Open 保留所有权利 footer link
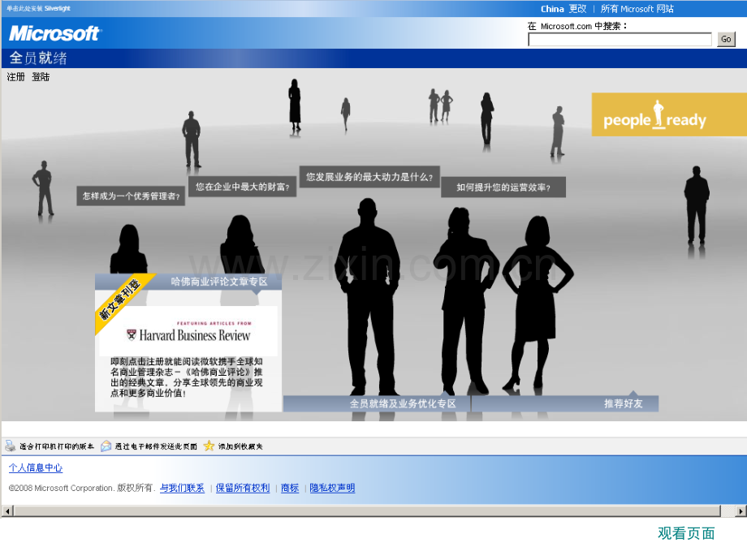747x560 pixels. [x=243, y=488]
